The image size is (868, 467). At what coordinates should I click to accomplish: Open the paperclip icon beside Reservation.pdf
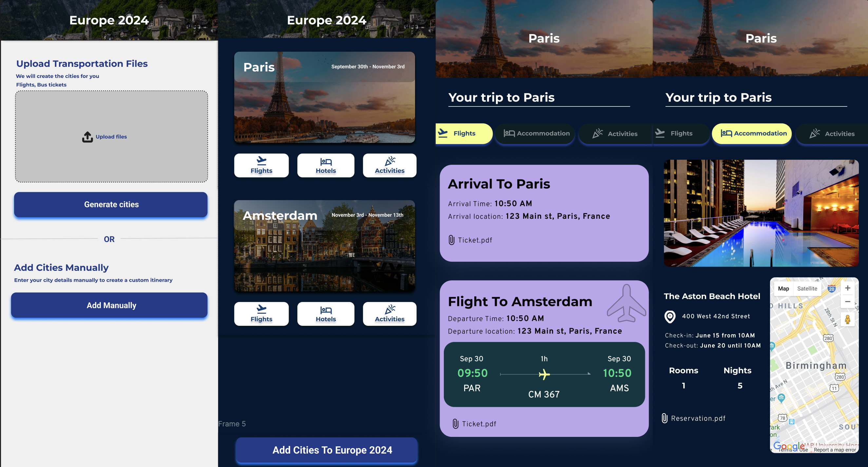tap(665, 418)
